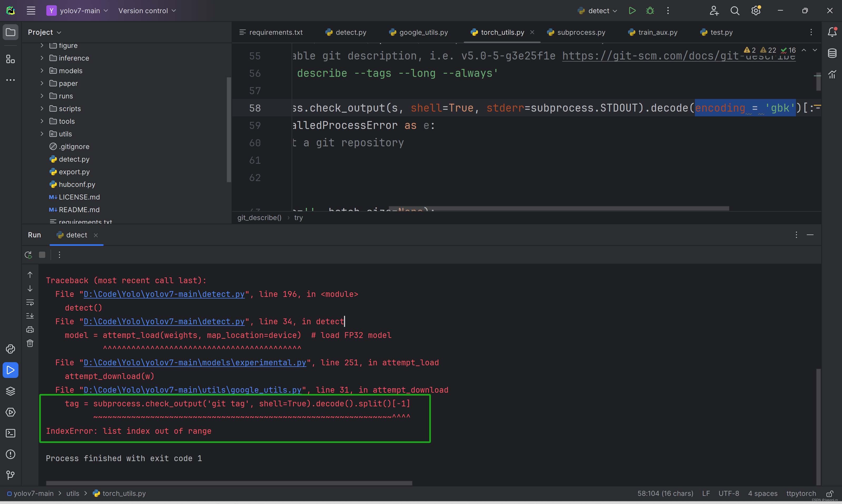The width and height of the screenshot is (842, 504).
Task: Open Structure tool window icon
Action: pos(11,59)
